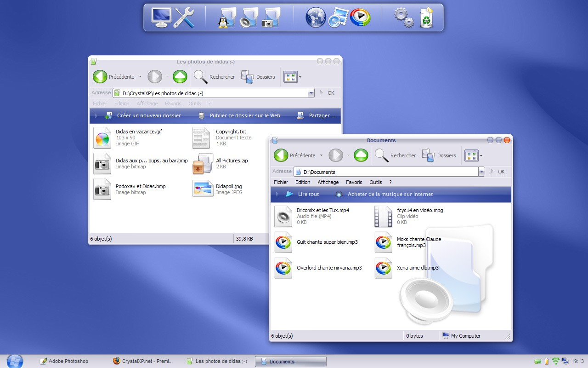The width and height of the screenshot is (588, 368).
Task: Launch the globe web browser dock icon
Action: pos(316,17)
